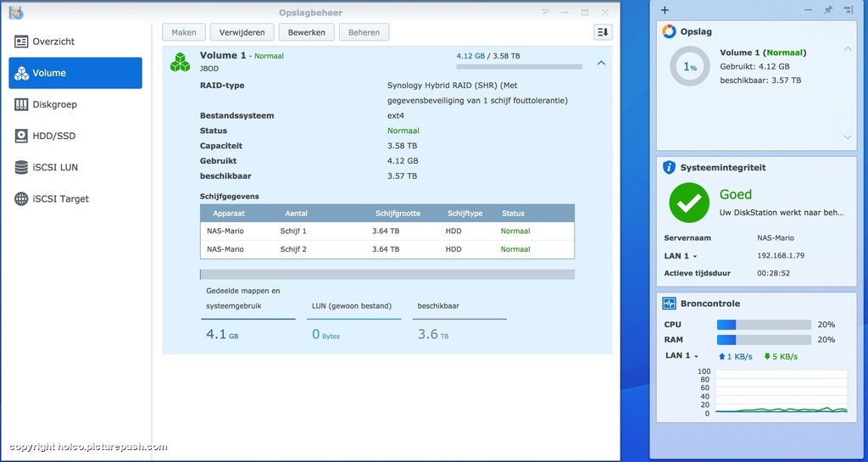Open widget panel layout options icon
Image resolution: width=868 pixels, height=462 pixels.
(x=848, y=10)
